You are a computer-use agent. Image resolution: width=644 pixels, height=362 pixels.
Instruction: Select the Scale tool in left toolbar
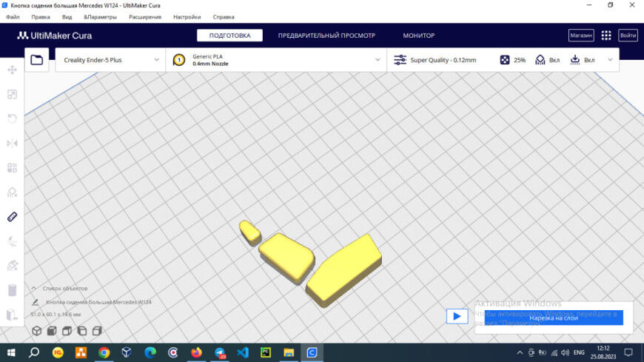(x=12, y=95)
